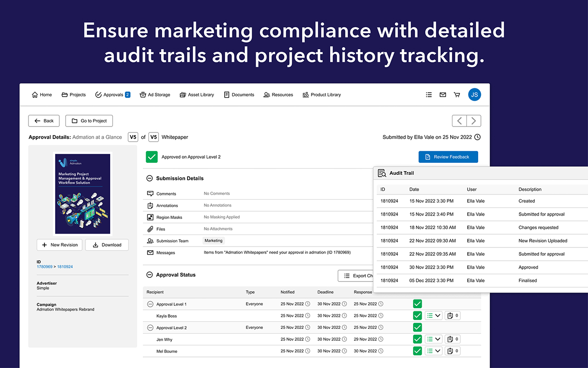Open Mel Bourne annotations count icon

(452, 351)
